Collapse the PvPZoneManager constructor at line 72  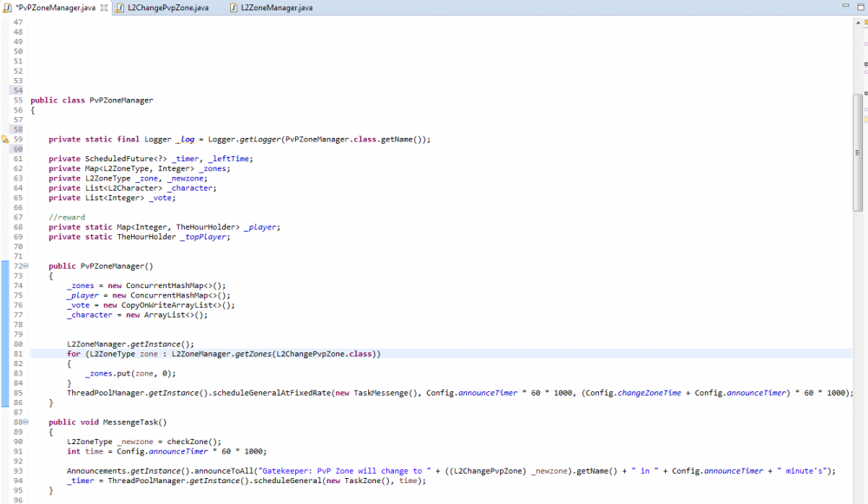(x=26, y=265)
